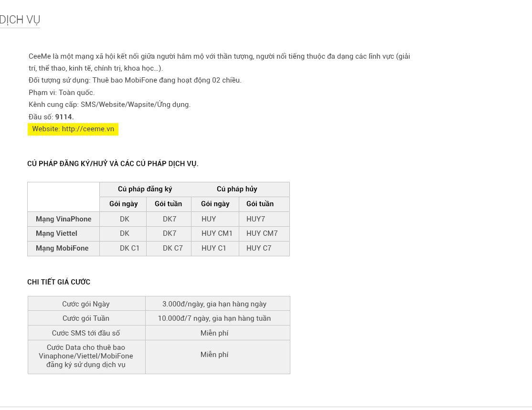Click 'Miễn phí' in the SMS row
The width and height of the screenshot is (532, 410).
217,333
